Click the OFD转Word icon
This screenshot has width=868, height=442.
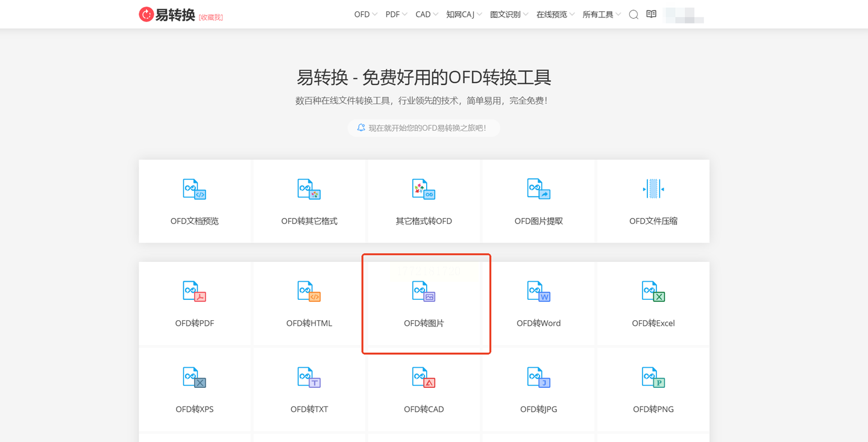[538, 291]
